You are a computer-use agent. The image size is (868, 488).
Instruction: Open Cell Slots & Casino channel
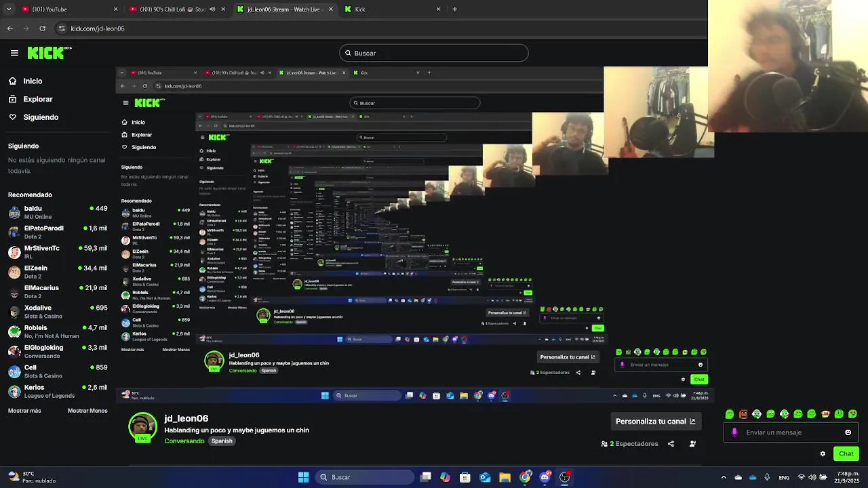click(x=58, y=371)
